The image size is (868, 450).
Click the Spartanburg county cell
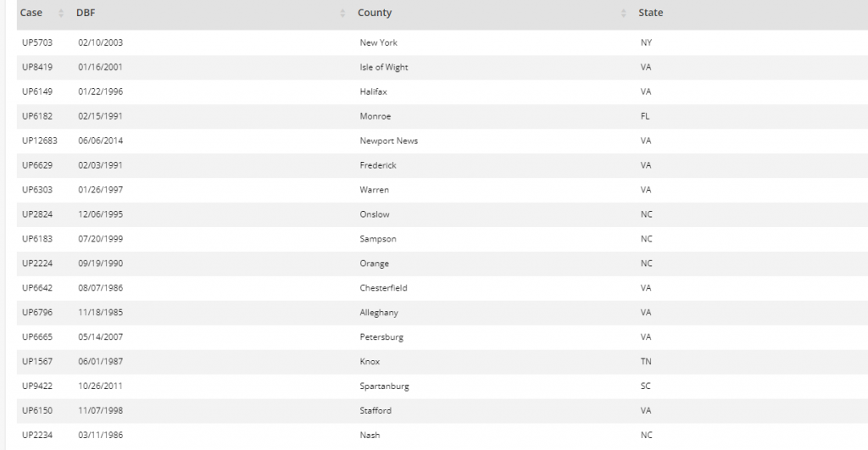coord(384,386)
